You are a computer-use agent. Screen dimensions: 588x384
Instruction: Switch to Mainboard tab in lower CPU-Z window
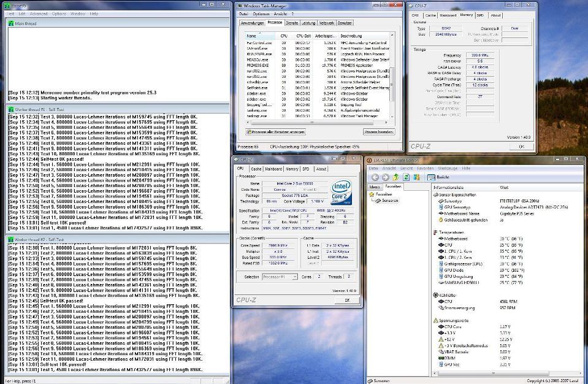[x=273, y=169]
